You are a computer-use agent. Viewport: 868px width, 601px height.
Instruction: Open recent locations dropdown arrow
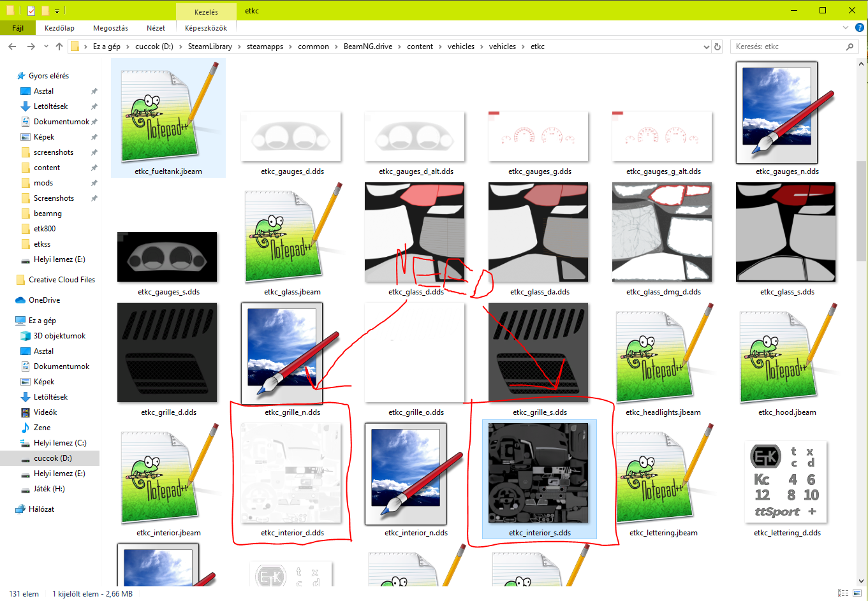[46, 47]
